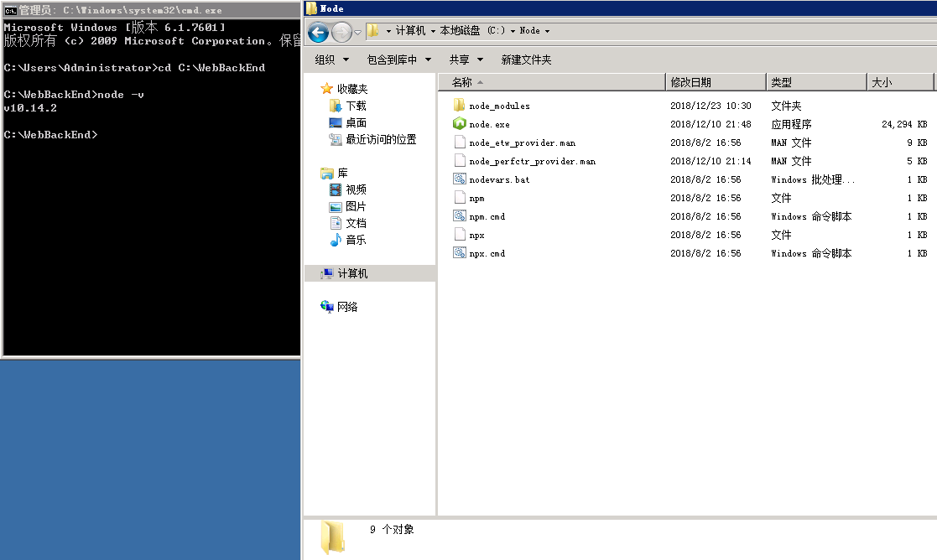Click the 计算机 breadcrumb segment
Viewport: 937px width, 560px height.
pyautogui.click(x=410, y=30)
